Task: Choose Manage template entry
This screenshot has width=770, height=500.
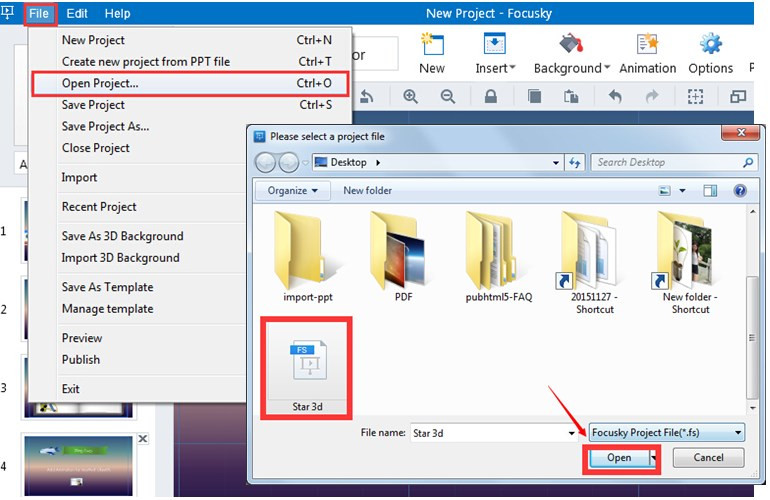Action: pos(108,308)
